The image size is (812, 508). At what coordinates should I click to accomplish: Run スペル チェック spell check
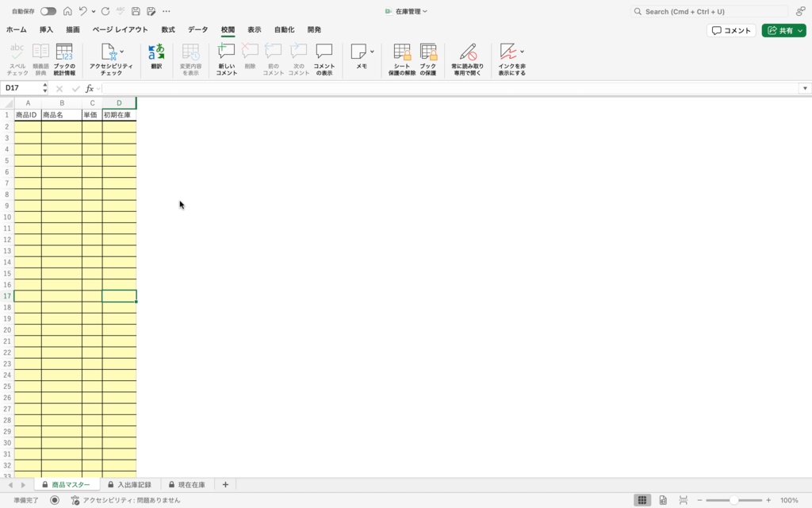[x=17, y=59]
